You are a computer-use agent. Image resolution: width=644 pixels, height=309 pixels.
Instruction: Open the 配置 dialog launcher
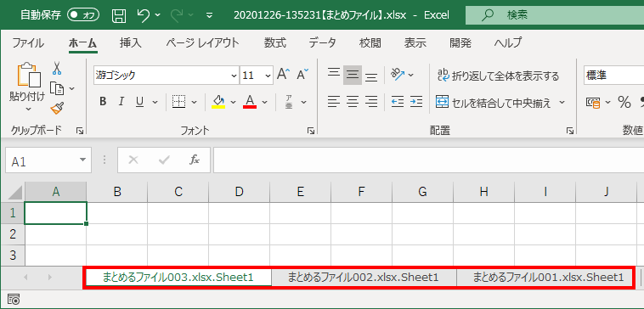570,131
